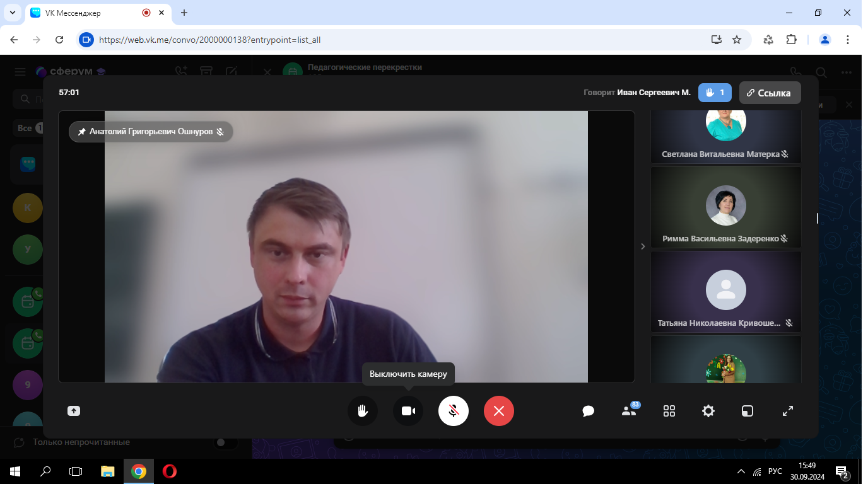The image size is (868, 484).
Task: Click the Сферум logo
Action: pyautogui.click(x=70, y=72)
